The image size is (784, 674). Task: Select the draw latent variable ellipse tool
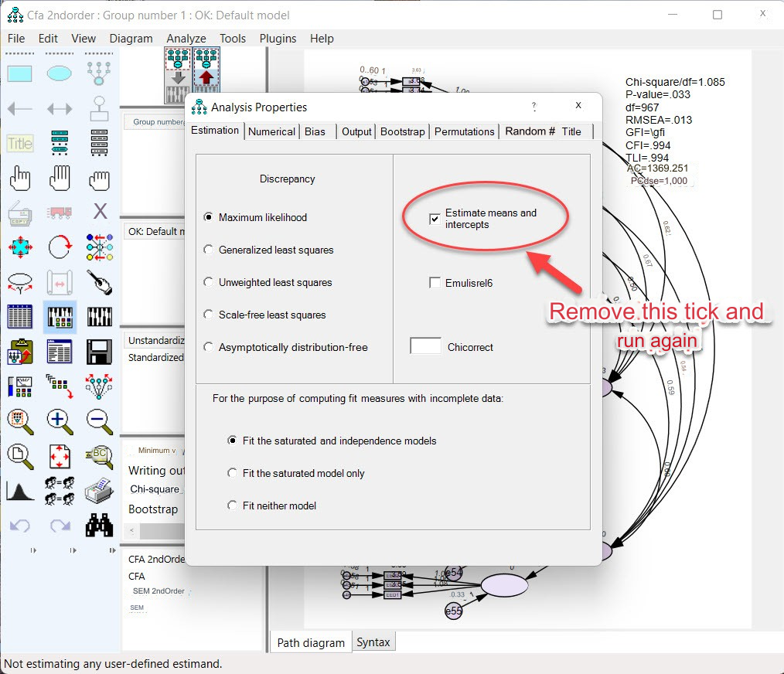pyautogui.click(x=60, y=74)
